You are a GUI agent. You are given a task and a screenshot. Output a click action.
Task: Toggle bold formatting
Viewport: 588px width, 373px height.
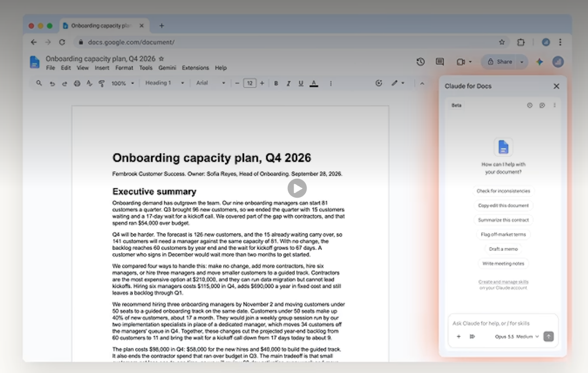[x=276, y=84]
